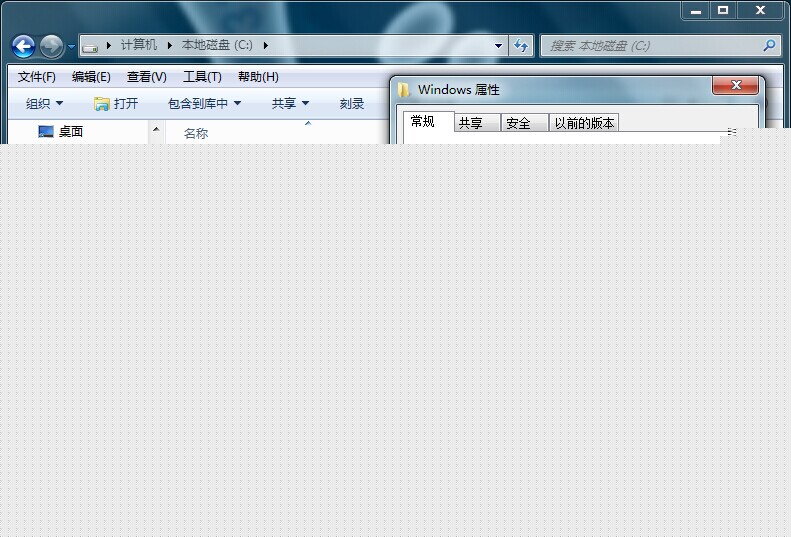The width and height of the screenshot is (791, 537).
Task: Click the drive icon in address bar
Action: click(90, 47)
